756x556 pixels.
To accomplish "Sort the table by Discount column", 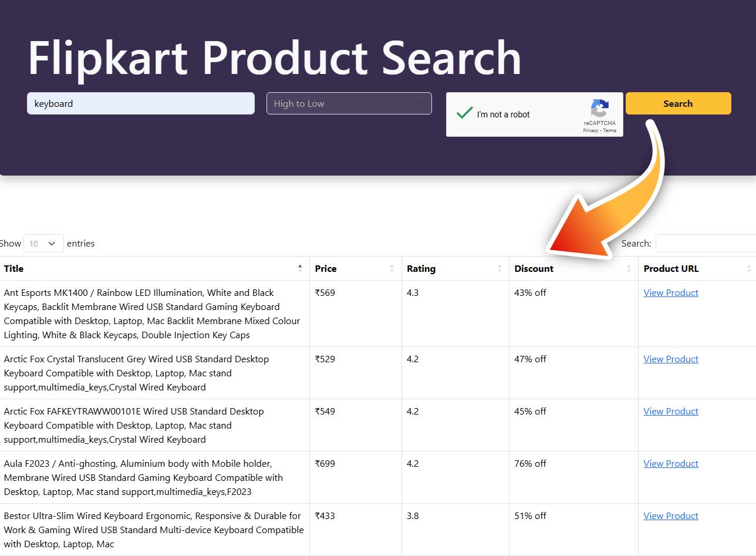I will pyautogui.click(x=573, y=268).
